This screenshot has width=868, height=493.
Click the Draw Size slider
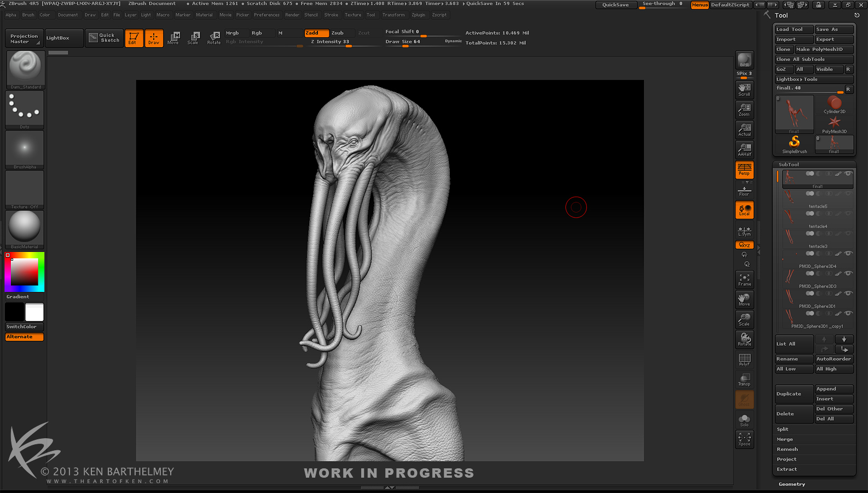pyautogui.click(x=421, y=42)
